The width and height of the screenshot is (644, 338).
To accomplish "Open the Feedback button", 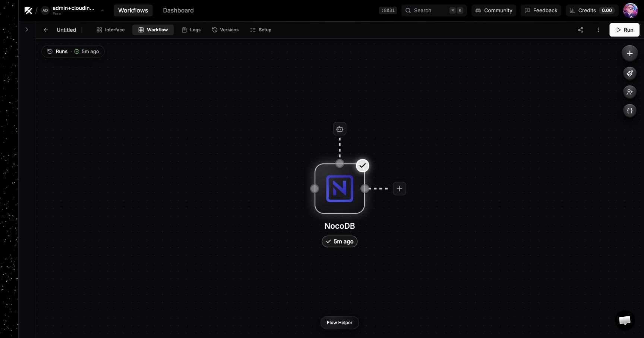I will pos(541,10).
